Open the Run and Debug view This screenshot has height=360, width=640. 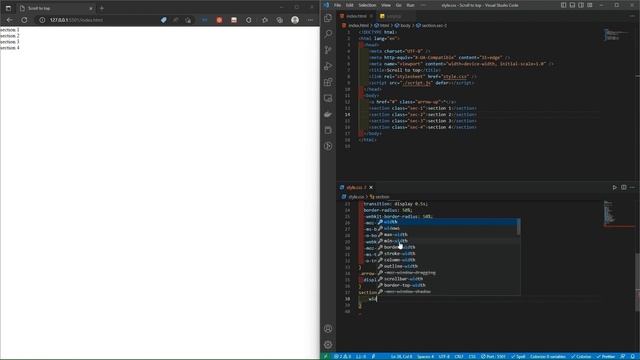(x=328, y=66)
